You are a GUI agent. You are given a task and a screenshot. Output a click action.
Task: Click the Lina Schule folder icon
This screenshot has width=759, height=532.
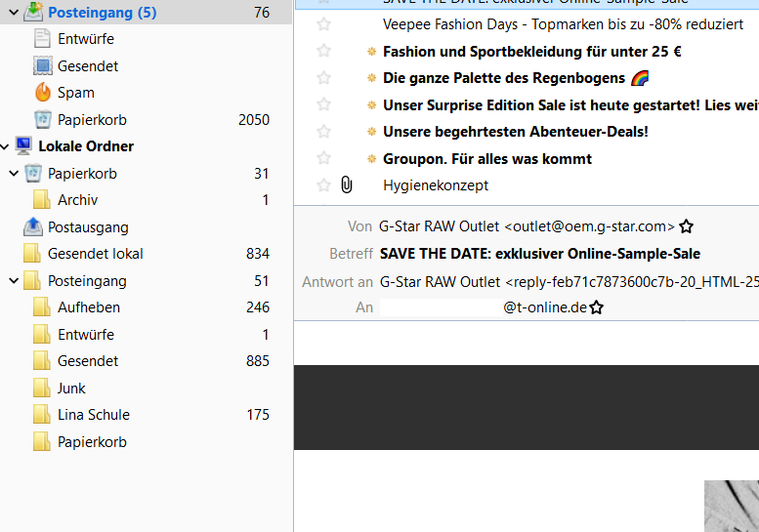(x=42, y=415)
